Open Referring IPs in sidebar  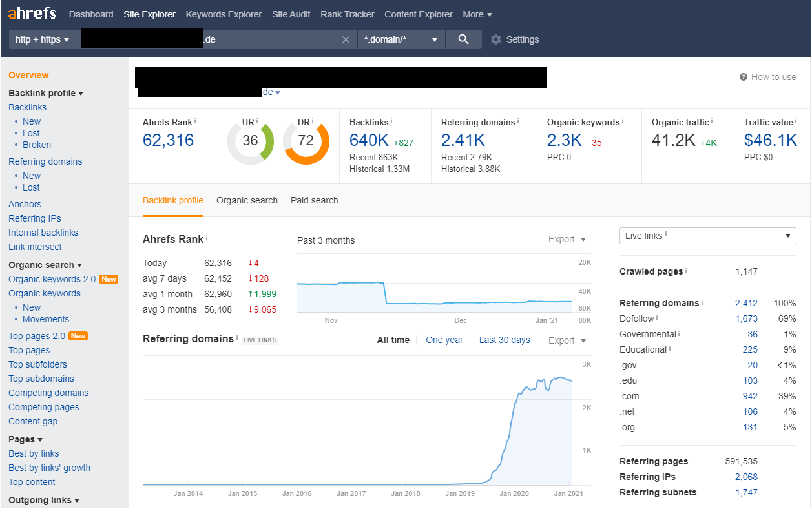[x=35, y=218]
